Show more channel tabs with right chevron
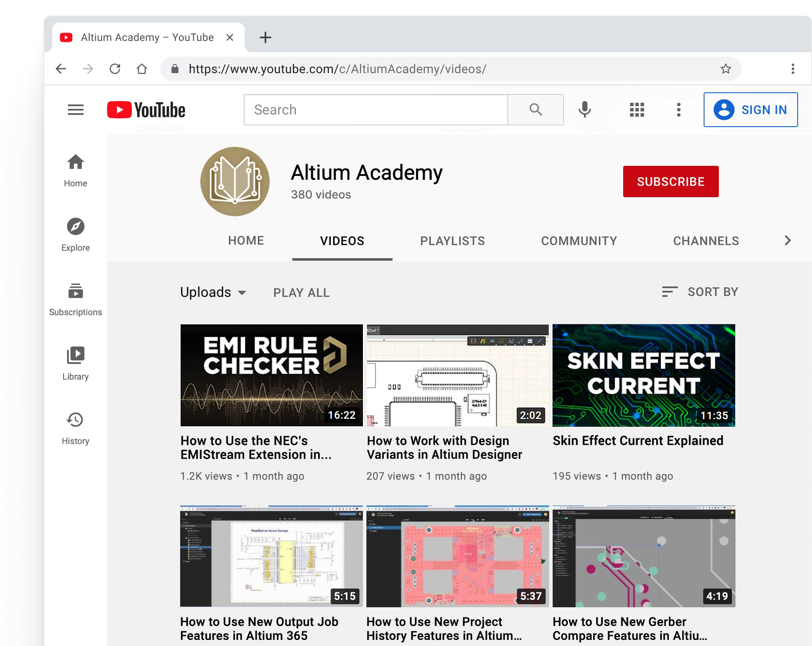Image resolution: width=812 pixels, height=646 pixels. (x=788, y=240)
